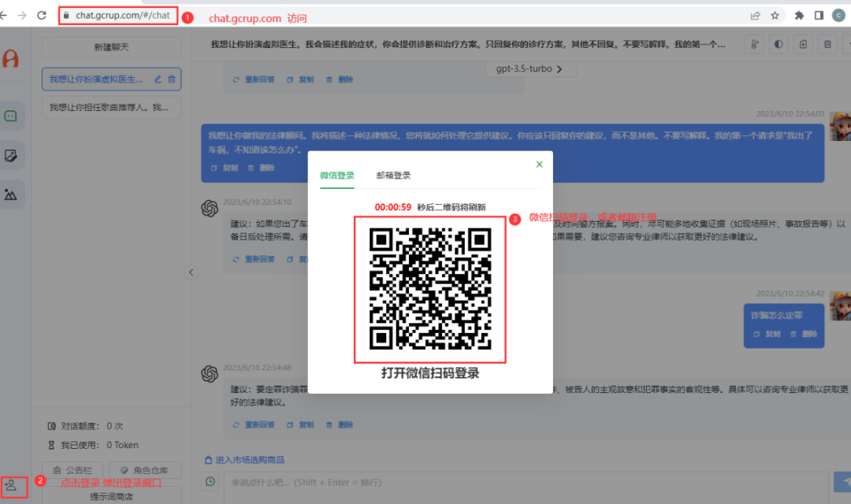
Task: Open the gpt-3.5-turbo model selector
Action: (530, 69)
